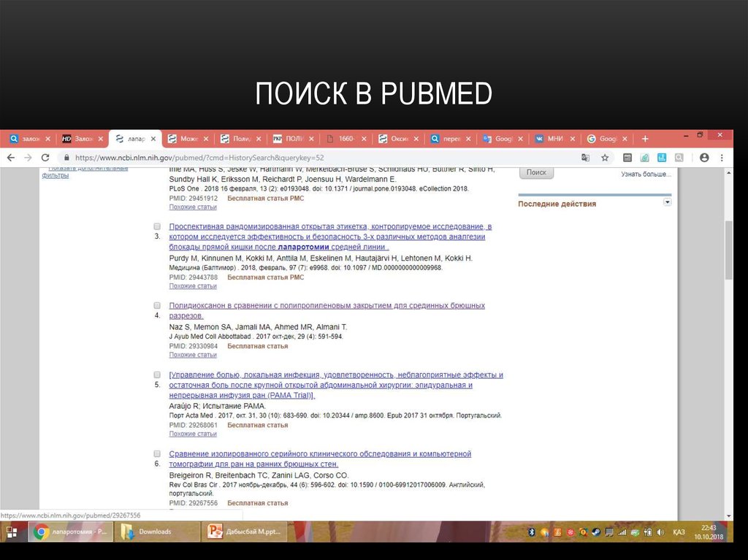Open the Chrome profile avatar icon

[705, 157]
